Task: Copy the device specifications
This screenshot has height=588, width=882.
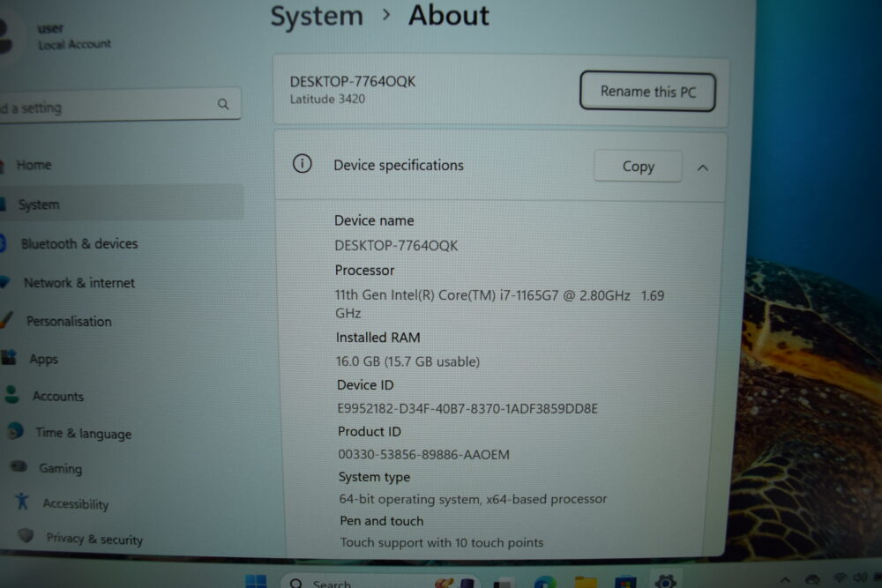Action: coord(638,167)
